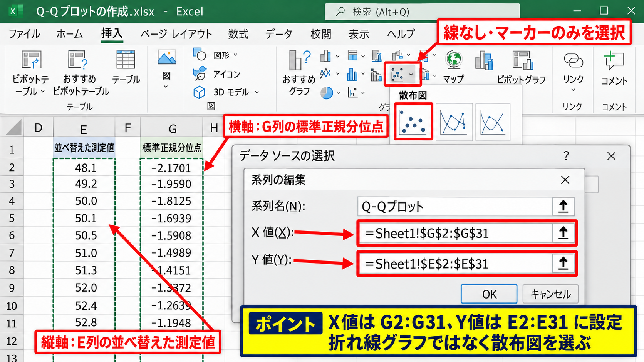Expand the column chart dropdown arrow
Viewport: 644px width, 362px height.
[x=338, y=57]
